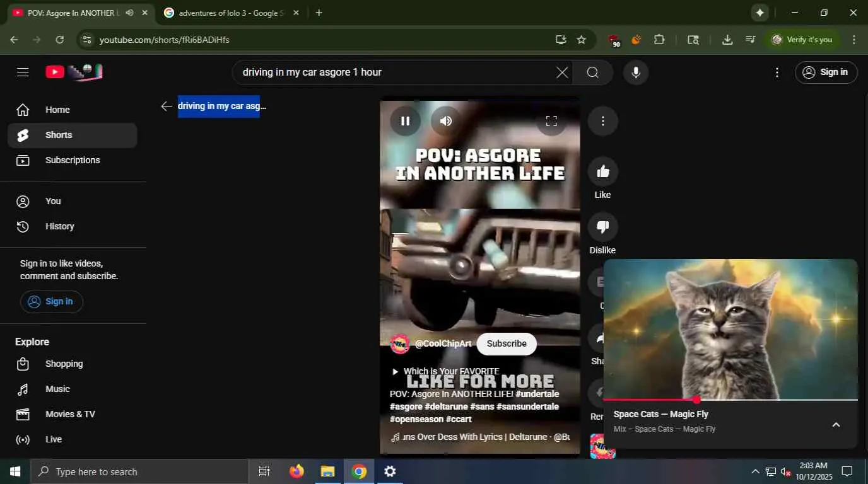Screen dimensions: 868x484
Task: Open the 'Which is Your FAVORITE' link
Action: pos(445,372)
